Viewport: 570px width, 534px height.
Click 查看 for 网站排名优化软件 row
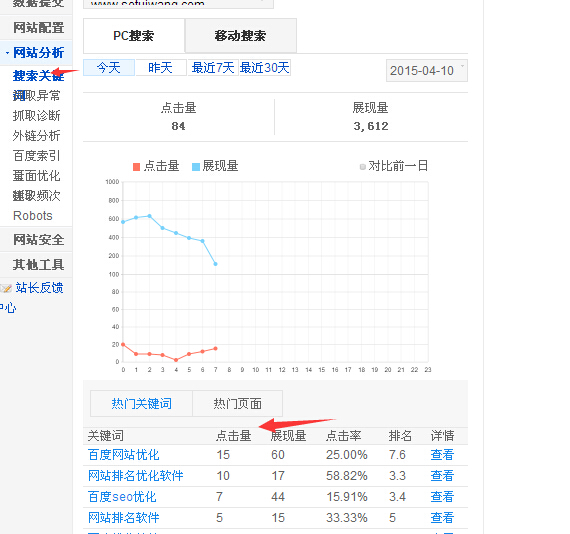[x=442, y=476]
